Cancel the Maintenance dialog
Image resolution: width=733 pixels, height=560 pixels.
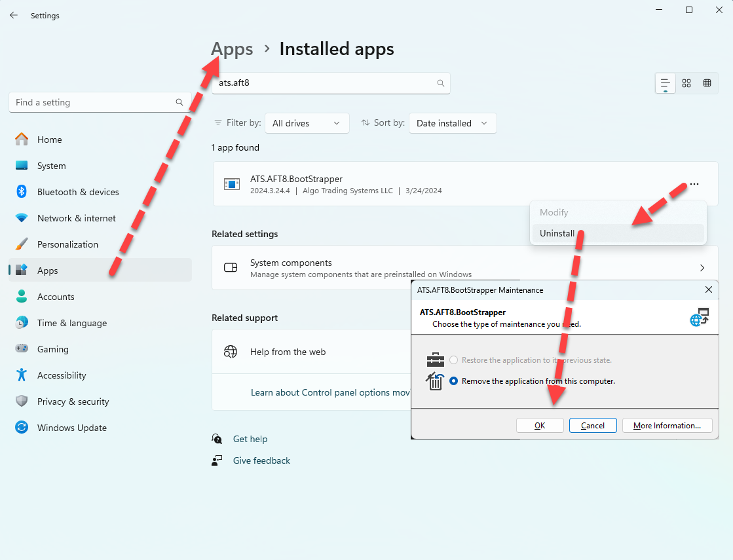(593, 425)
